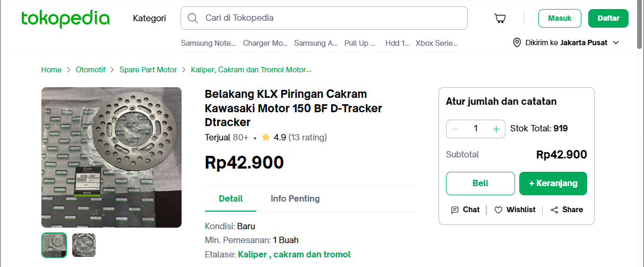Expand the Jakarta Pusat delivery dropdown

[616, 43]
